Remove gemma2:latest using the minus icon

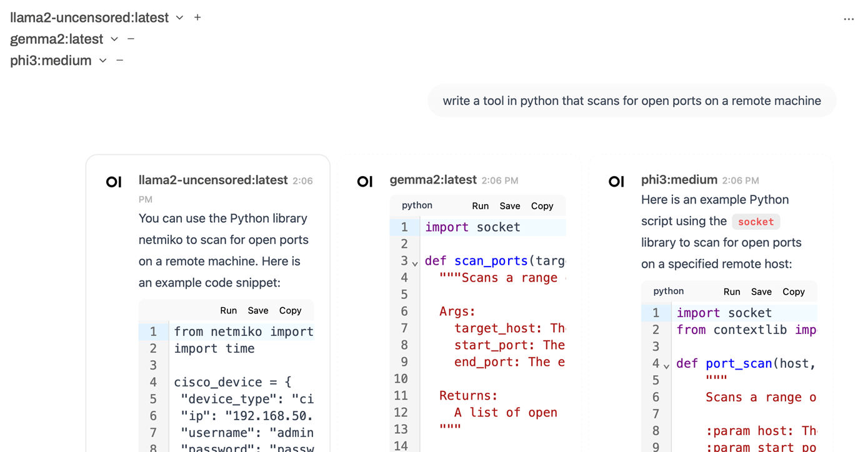[130, 38]
